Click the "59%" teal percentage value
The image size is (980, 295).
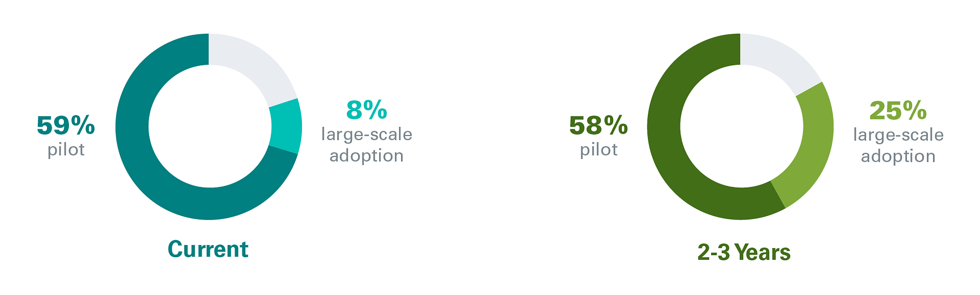[x=66, y=125]
